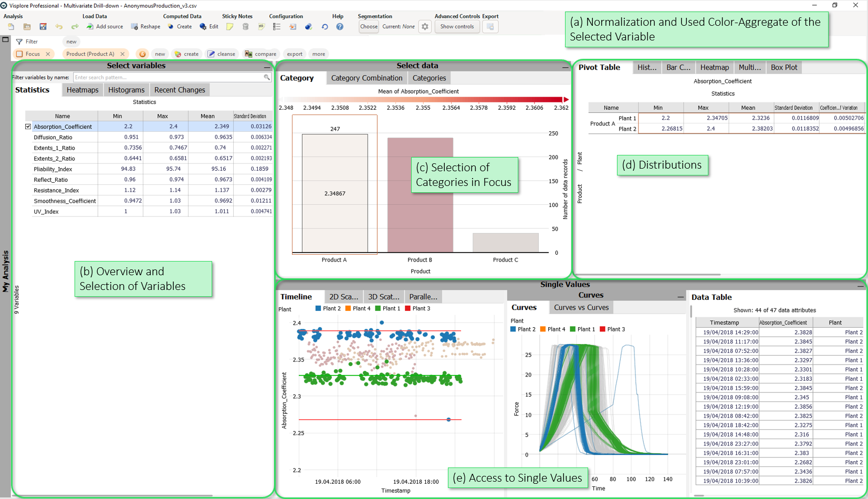Image resolution: width=868 pixels, height=499 pixels.
Task: Toggle the Focus checkbox chip
Action: point(20,54)
